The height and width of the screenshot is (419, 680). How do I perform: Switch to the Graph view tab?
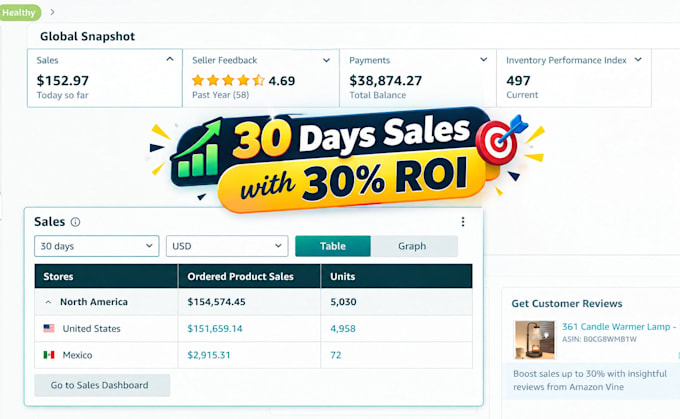(414, 246)
